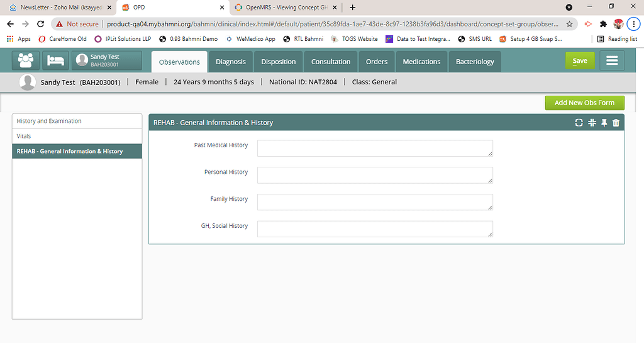Click the fullscreen icon in REHAB form header
Screen dimensions: 644x343
point(579,123)
